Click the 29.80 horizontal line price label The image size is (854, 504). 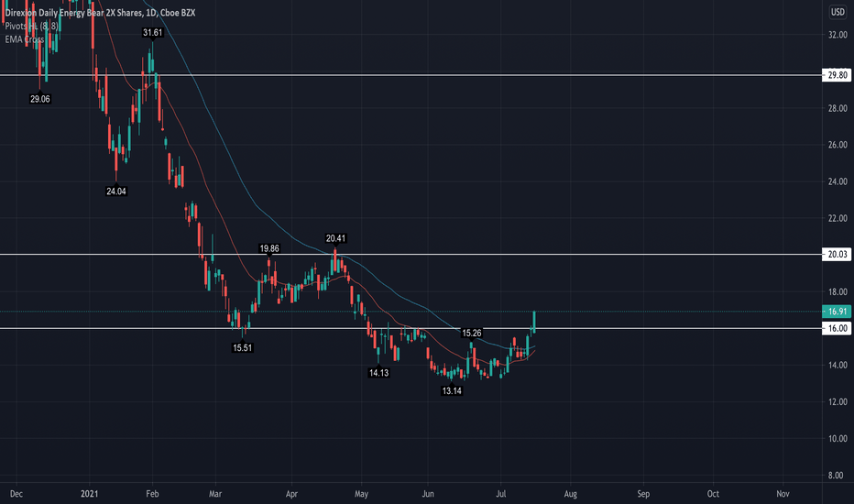coord(837,75)
